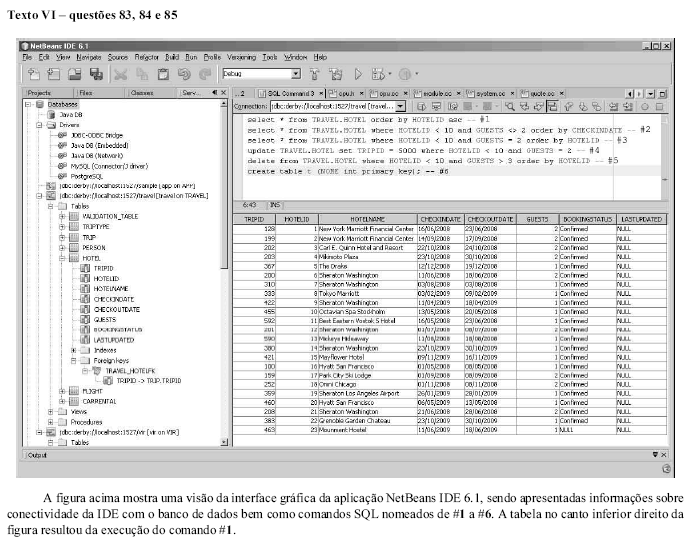Expand the VALIDATION_TABLE table node
The image size is (692, 538).
pos(62,217)
